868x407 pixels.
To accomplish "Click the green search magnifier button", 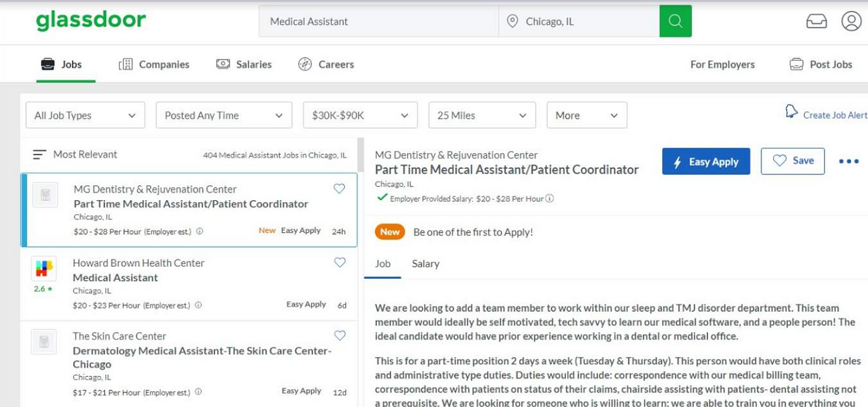I will (675, 21).
